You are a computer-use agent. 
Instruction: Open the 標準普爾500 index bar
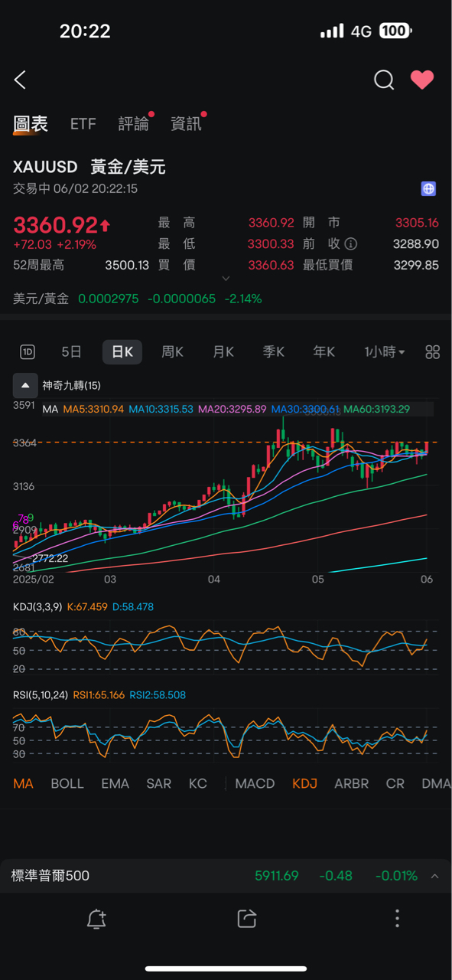coord(226,876)
